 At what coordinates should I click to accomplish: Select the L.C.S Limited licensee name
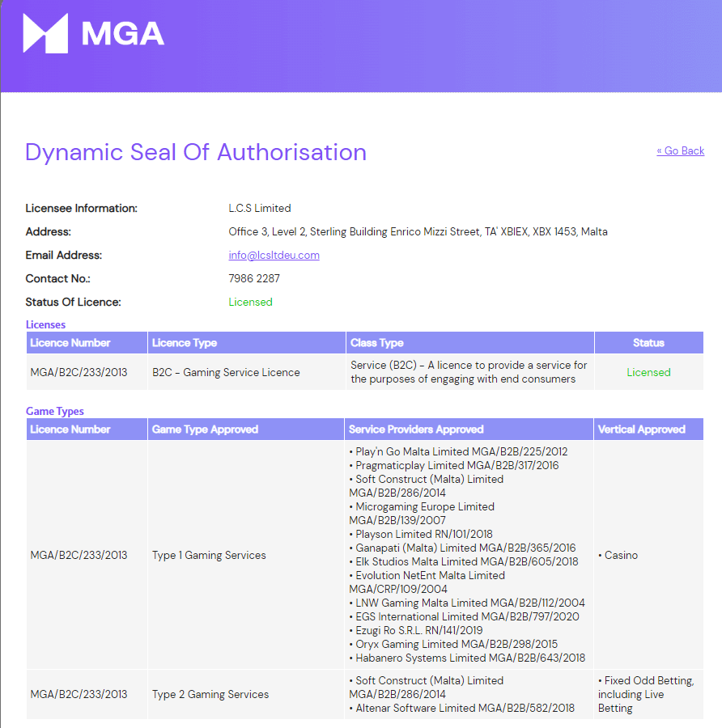pos(260,209)
